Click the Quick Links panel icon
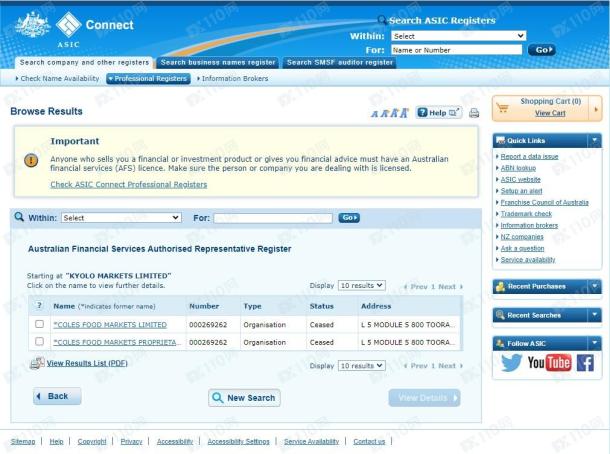The image size is (610, 454). click(501, 140)
